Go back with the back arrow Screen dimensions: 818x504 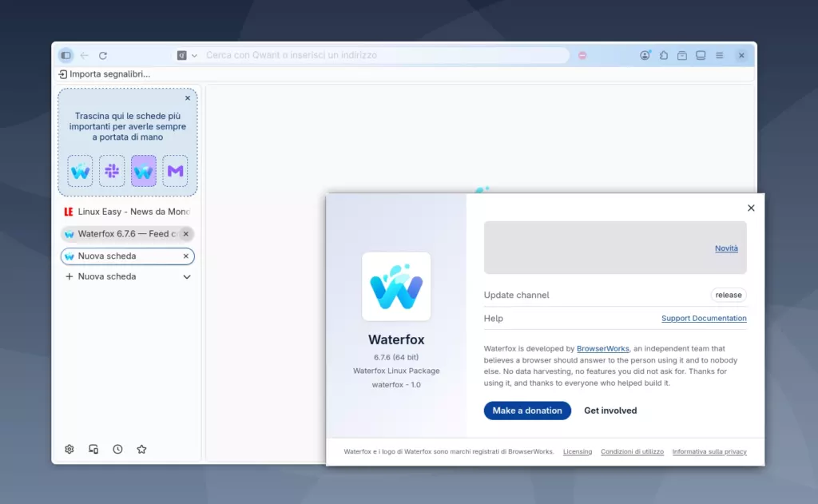pyautogui.click(x=85, y=55)
